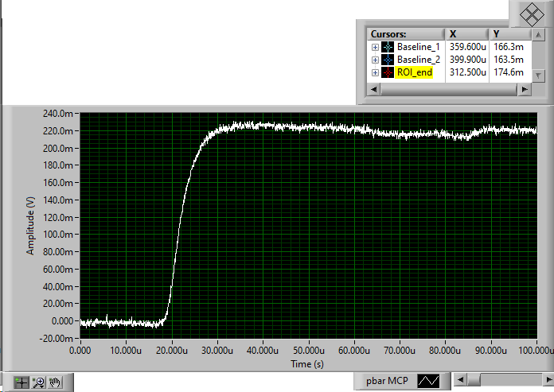Select the Baseline_1 cursor name
Image resolution: width=554 pixels, height=392 pixels.
(x=419, y=47)
